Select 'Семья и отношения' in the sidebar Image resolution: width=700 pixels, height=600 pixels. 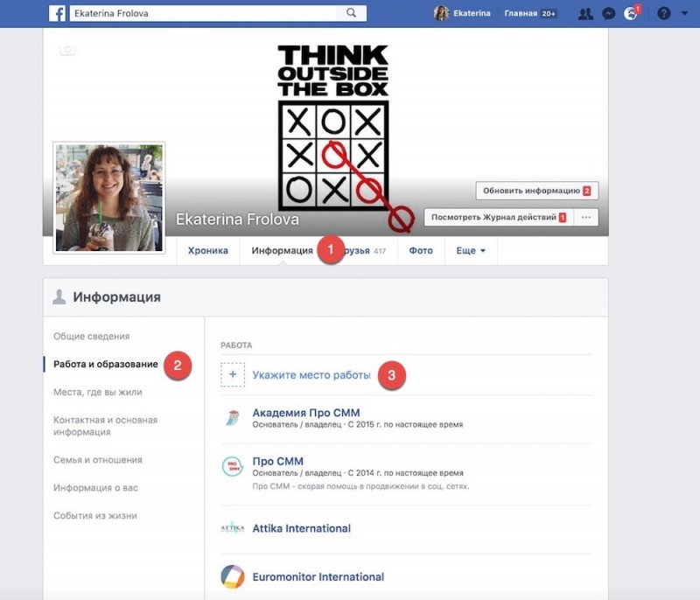pos(97,460)
